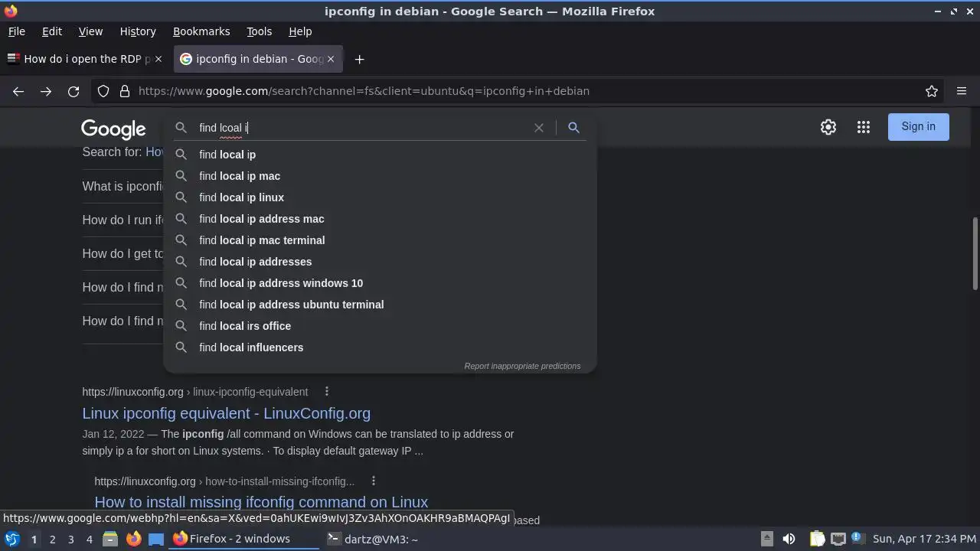
Task: Open more options for linux-ipconfig-equivalent result
Action: click(326, 391)
